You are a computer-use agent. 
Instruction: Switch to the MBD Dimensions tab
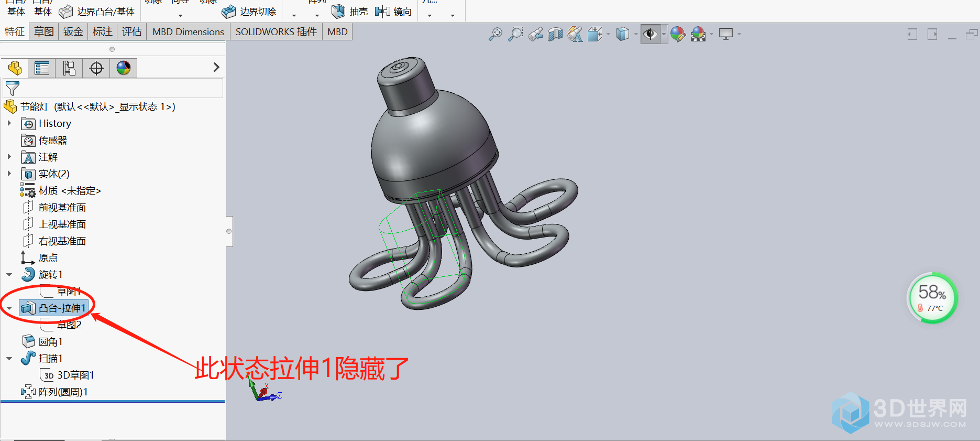(x=188, y=32)
